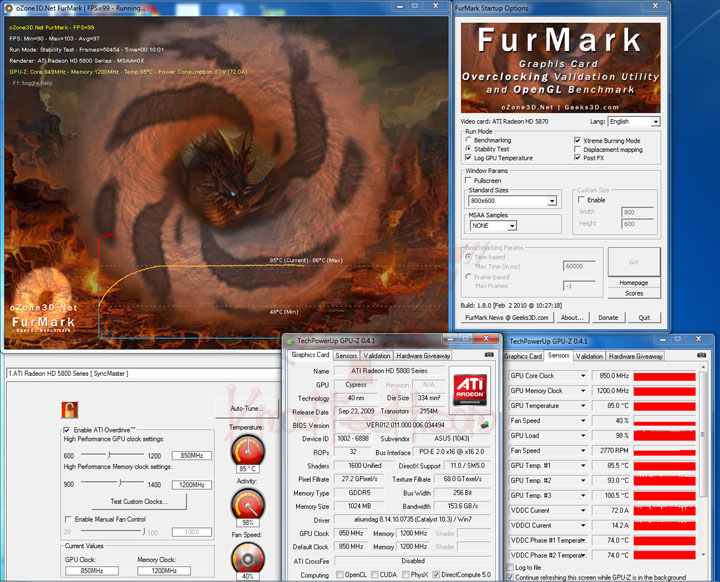Click the GPU Core Clock red graph
The width and height of the screenshot is (720, 582).
tap(664, 376)
